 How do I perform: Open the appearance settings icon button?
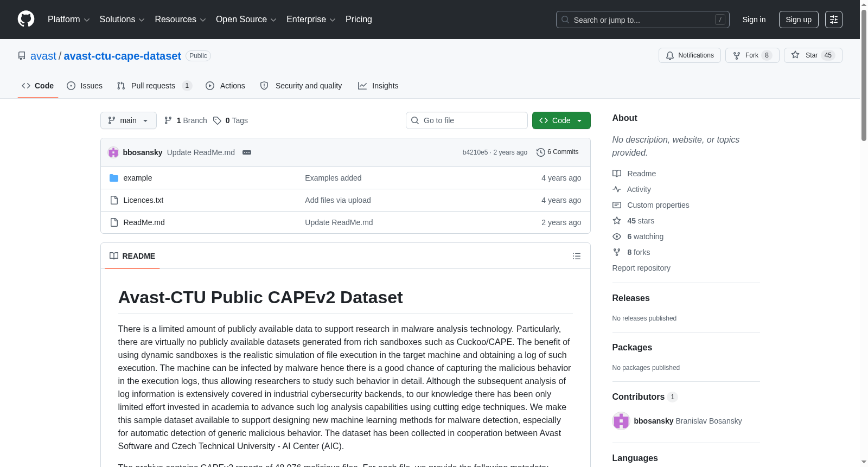(834, 20)
